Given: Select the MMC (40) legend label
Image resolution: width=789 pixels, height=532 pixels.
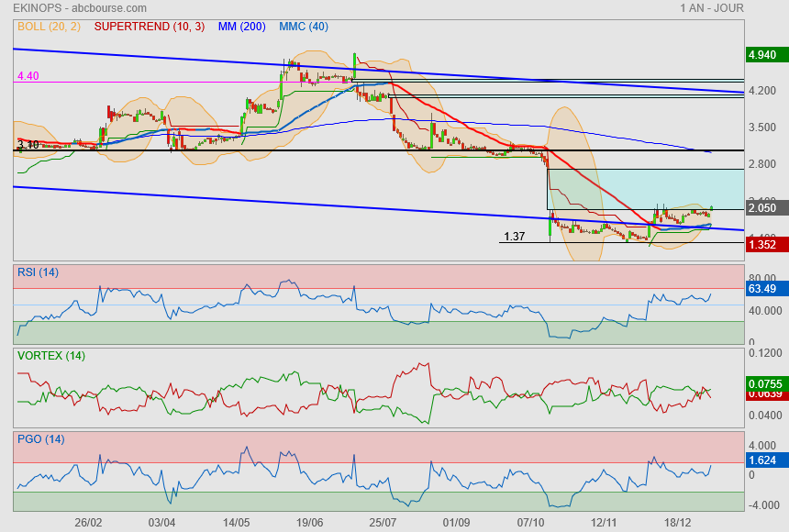Looking at the screenshot, I should point(304,27).
